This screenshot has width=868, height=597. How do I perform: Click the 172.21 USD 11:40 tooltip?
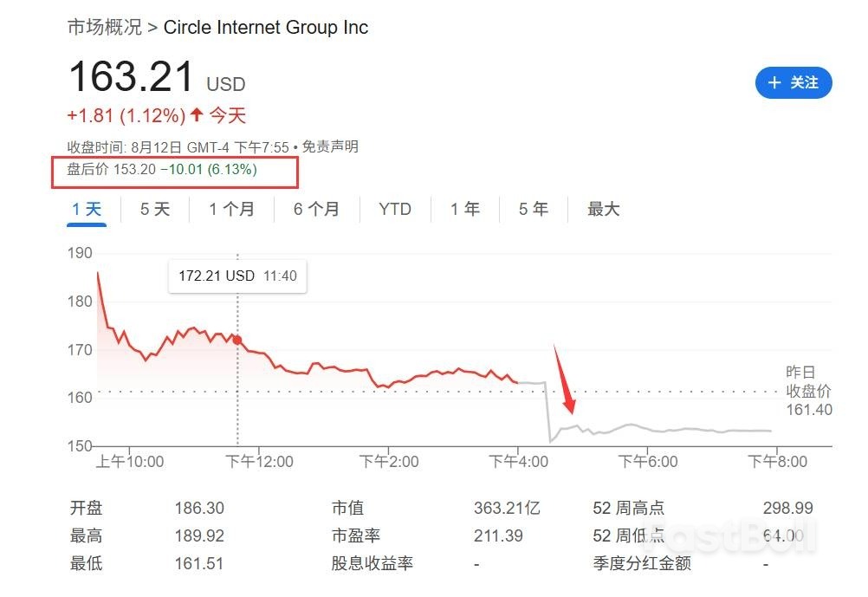point(237,276)
